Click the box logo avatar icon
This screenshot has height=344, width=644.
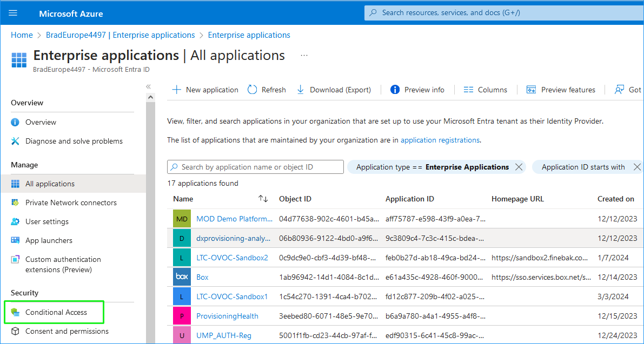182,276
